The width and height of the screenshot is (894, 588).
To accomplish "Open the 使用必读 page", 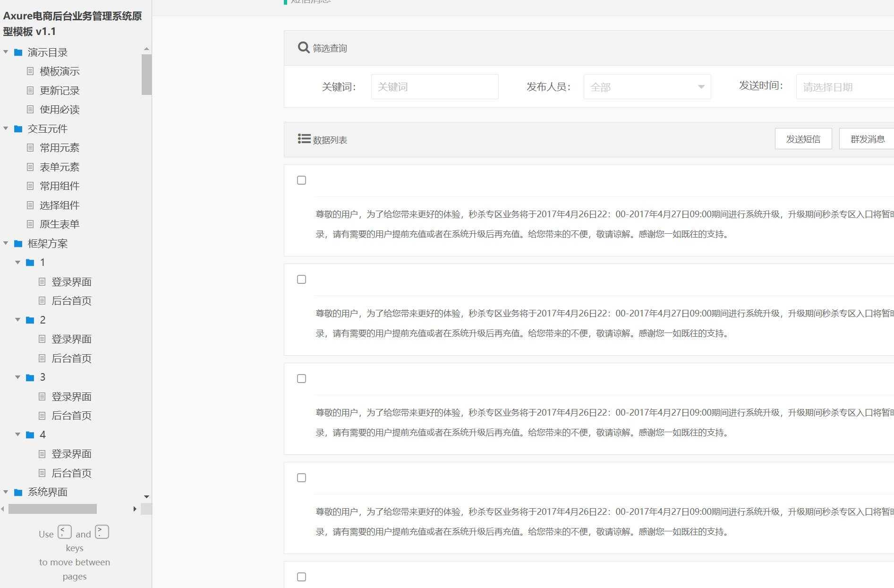I will tap(59, 110).
